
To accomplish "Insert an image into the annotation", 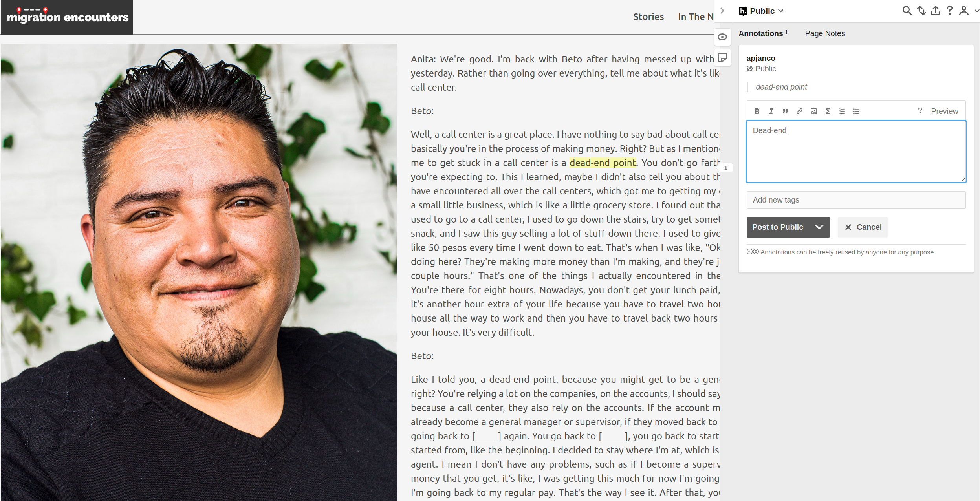I will tap(813, 112).
